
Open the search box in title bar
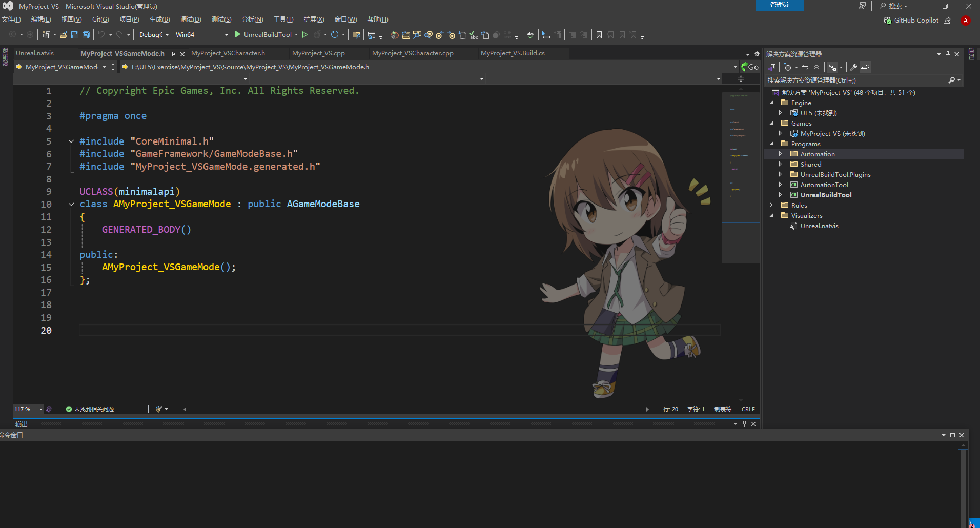tap(893, 6)
